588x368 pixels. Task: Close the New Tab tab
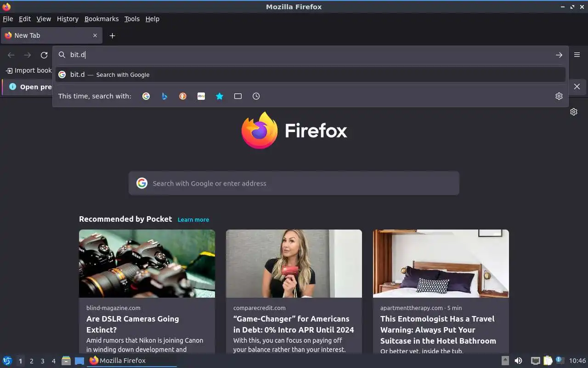[x=95, y=35]
